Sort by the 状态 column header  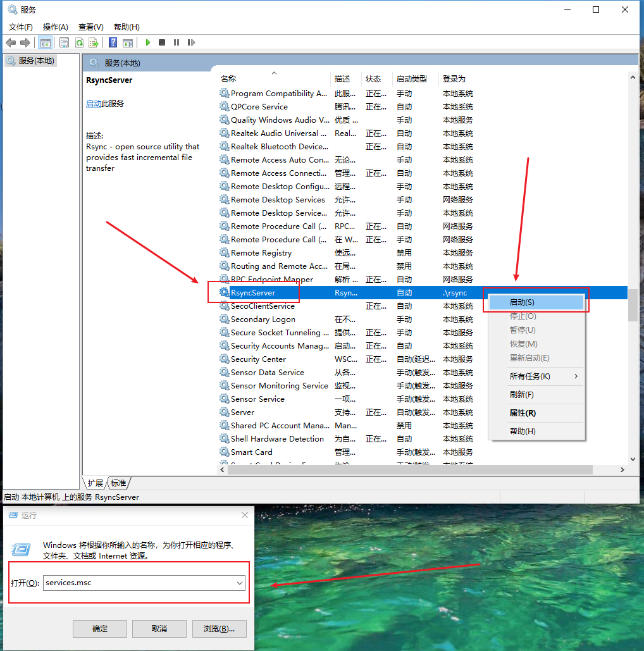pyautogui.click(x=377, y=78)
